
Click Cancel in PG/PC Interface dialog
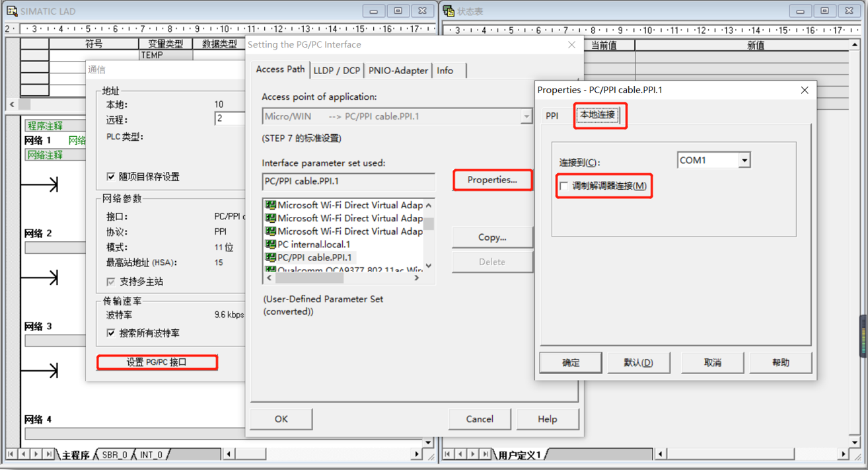[480, 419]
